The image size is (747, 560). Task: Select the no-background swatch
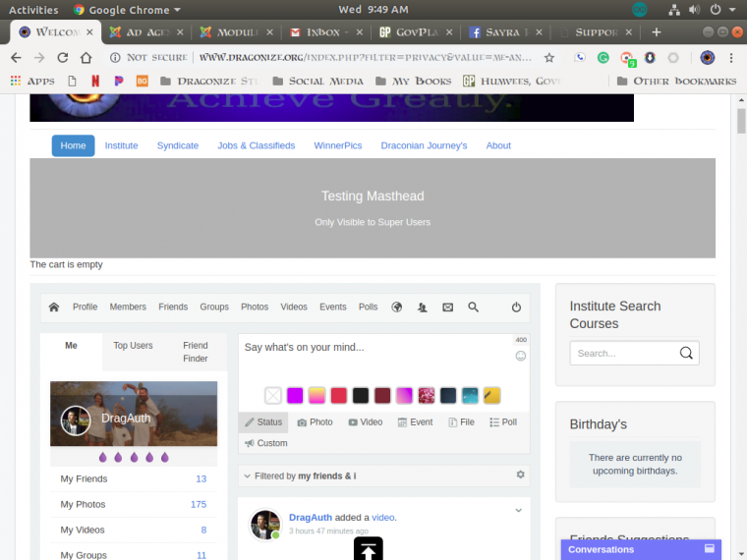pyautogui.click(x=273, y=396)
